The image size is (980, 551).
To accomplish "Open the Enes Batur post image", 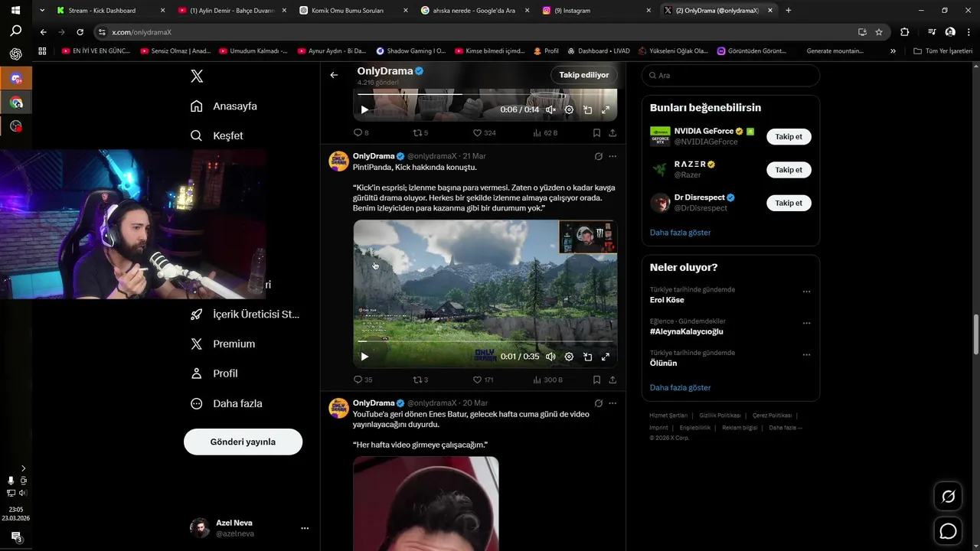I will point(426,504).
